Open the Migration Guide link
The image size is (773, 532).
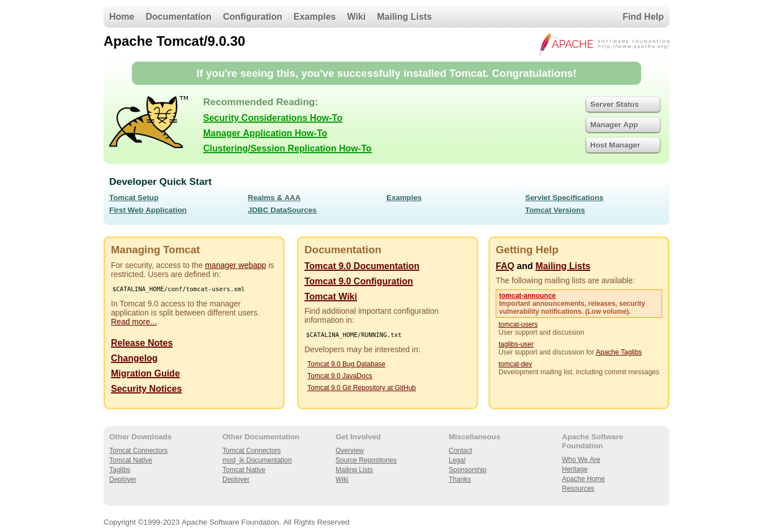point(145,373)
